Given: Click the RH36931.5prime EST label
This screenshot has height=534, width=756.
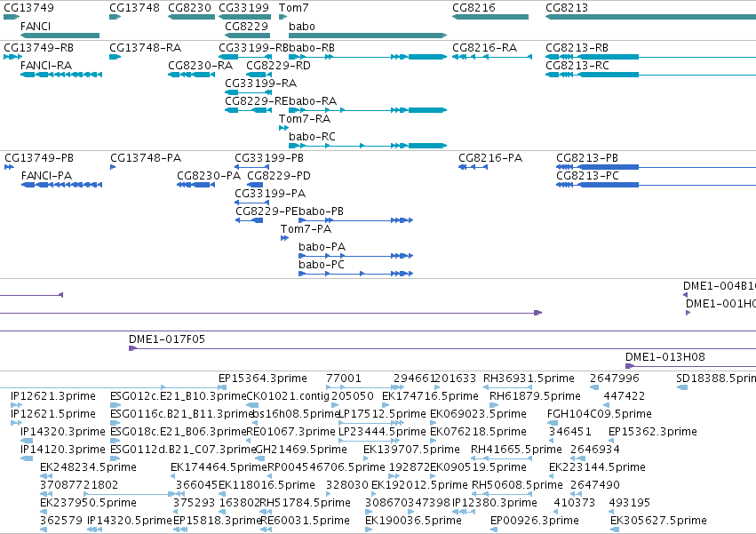Looking at the screenshot, I should tap(529, 379).
